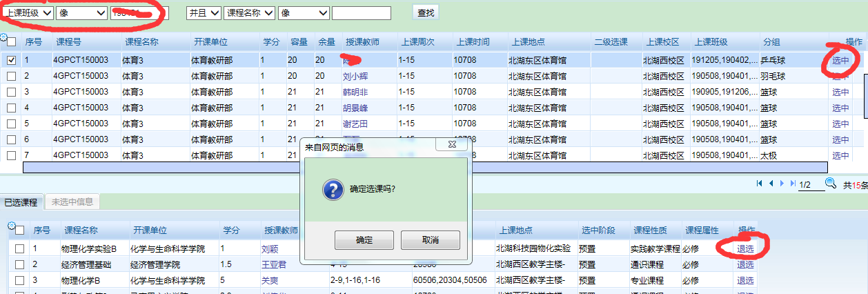868x294 pixels.
Task: Click the magnifier icon beside page number
Action: 831,184
